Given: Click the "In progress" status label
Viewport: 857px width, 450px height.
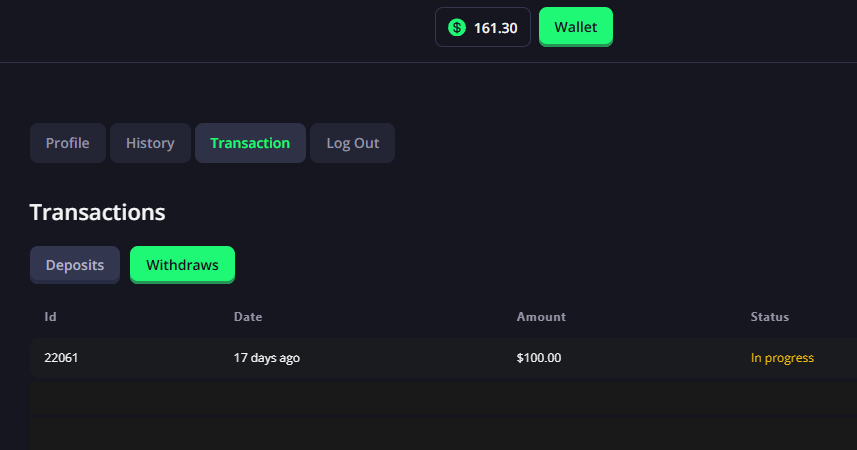Looking at the screenshot, I should coord(782,358).
